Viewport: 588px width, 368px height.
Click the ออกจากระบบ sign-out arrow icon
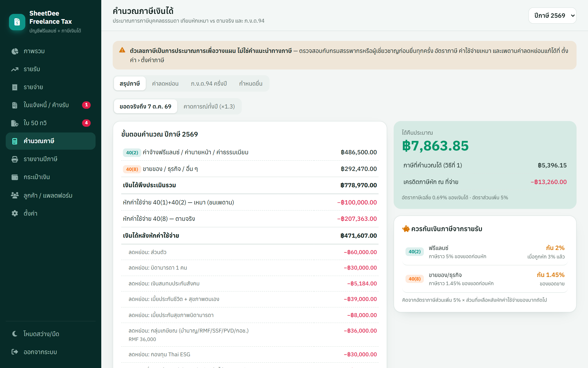tap(15, 352)
